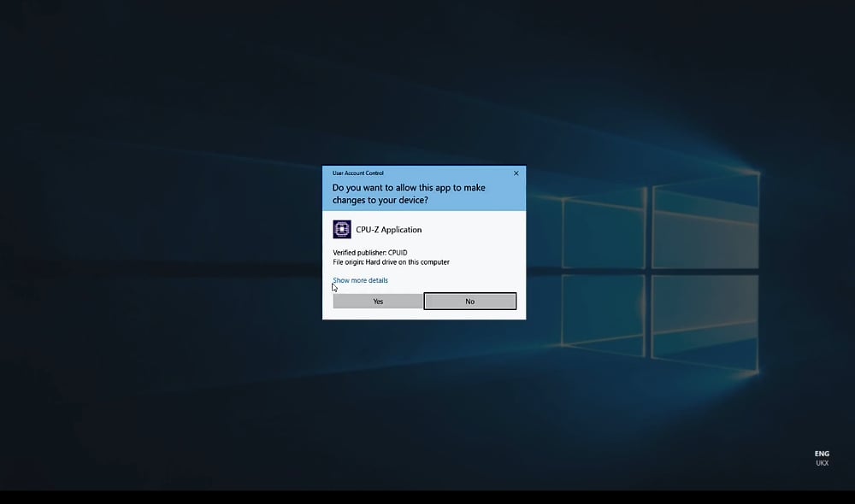The height and width of the screenshot is (504, 855).
Task: Close the User Account Control dialog
Action: point(516,173)
